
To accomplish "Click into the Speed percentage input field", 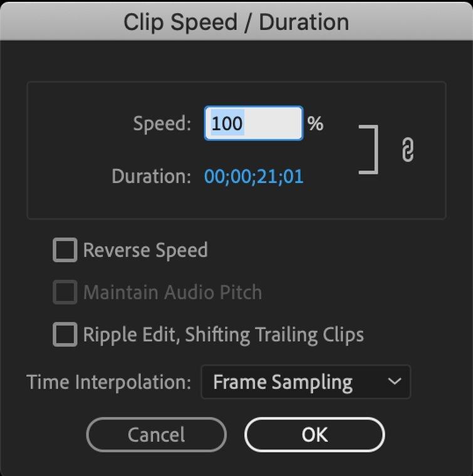I will [x=254, y=124].
